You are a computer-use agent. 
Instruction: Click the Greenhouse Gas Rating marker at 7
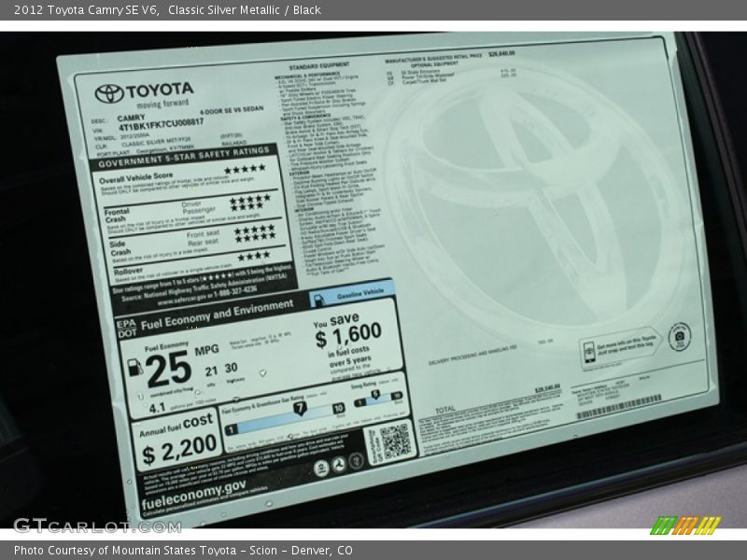[x=299, y=409]
